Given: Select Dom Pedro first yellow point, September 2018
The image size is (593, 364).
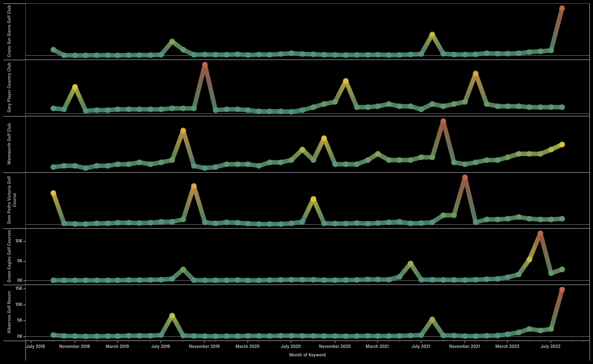Looking at the screenshot, I should (53, 193).
